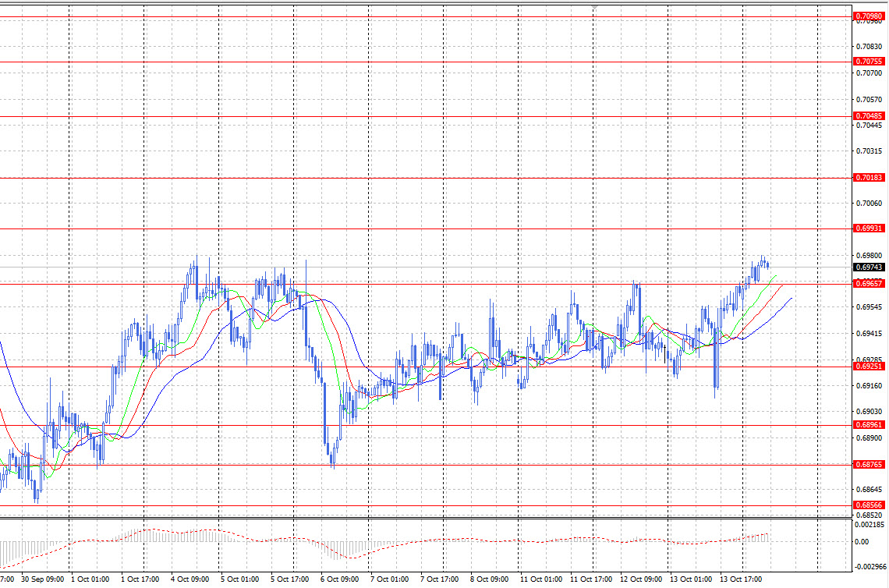This screenshot has height=588, width=889.
Task: Click the red 0.68765 price level label
Action: (x=869, y=464)
